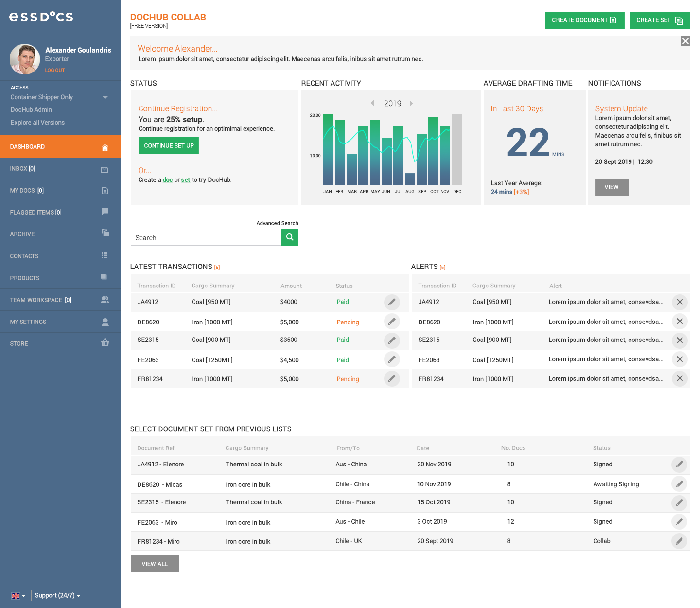Click the Awaiting Signing status
This screenshot has width=700, height=608.
click(616, 484)
